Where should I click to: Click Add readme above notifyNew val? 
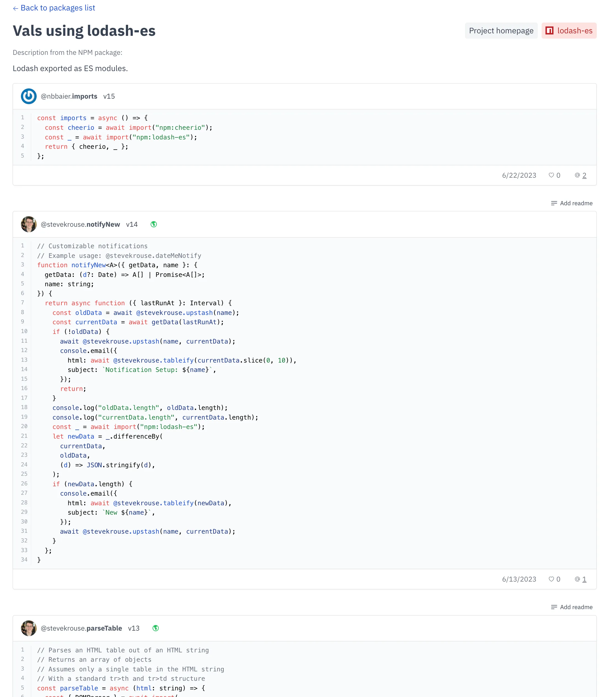(571, 203)
